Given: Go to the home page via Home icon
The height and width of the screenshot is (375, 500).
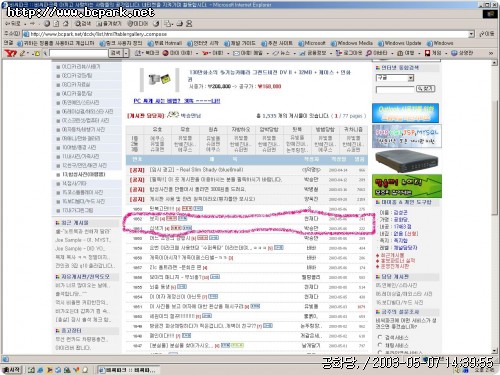Looking at the screenshot, I should coord(66,24).
